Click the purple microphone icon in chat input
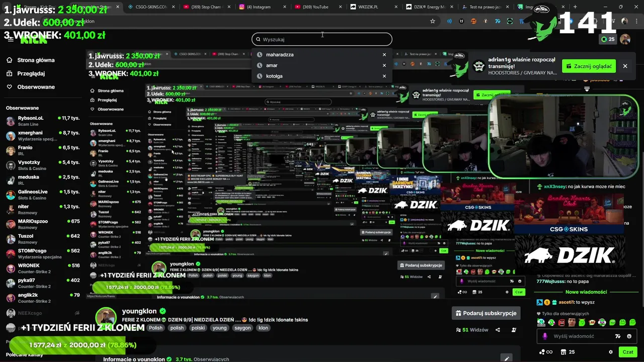This screenshot has height=362, width=644. [x=544, y=336]
